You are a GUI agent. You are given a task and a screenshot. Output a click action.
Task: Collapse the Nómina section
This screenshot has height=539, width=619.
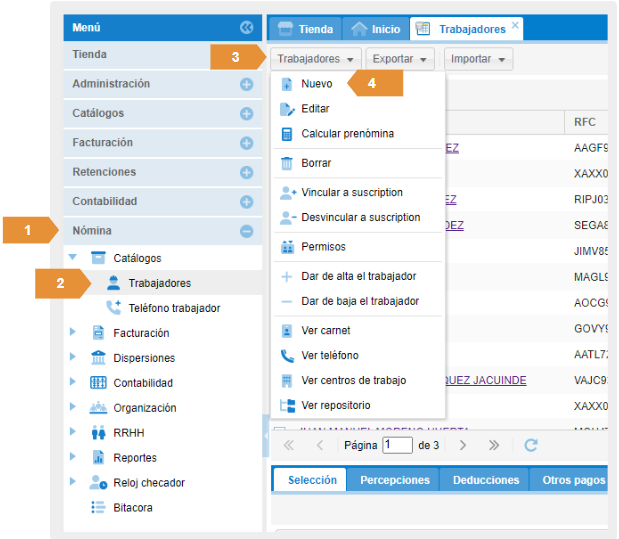click(x=246, y=231)
